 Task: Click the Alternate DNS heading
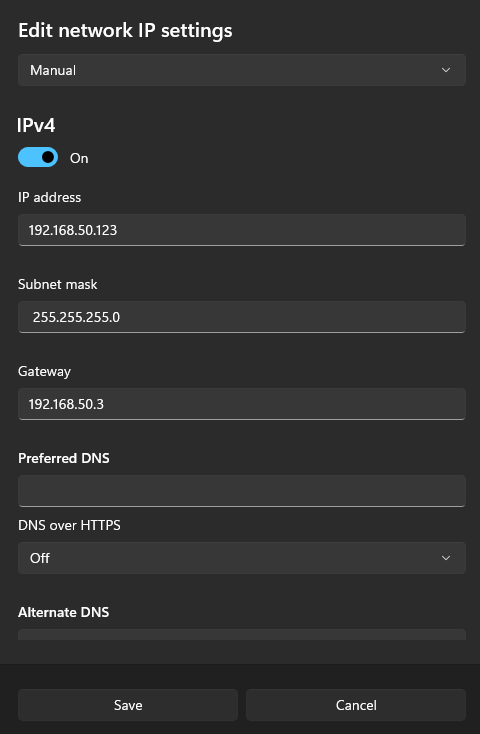pyautogui.click(x=64, y=612)
